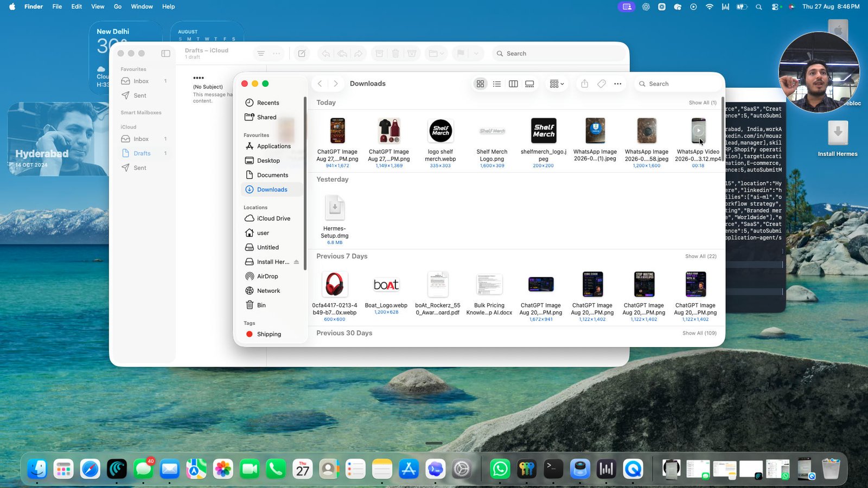Select Applications in Finder sidebar
The height and width of the screenshot is (488, 868).
click(x=273, y=146)
